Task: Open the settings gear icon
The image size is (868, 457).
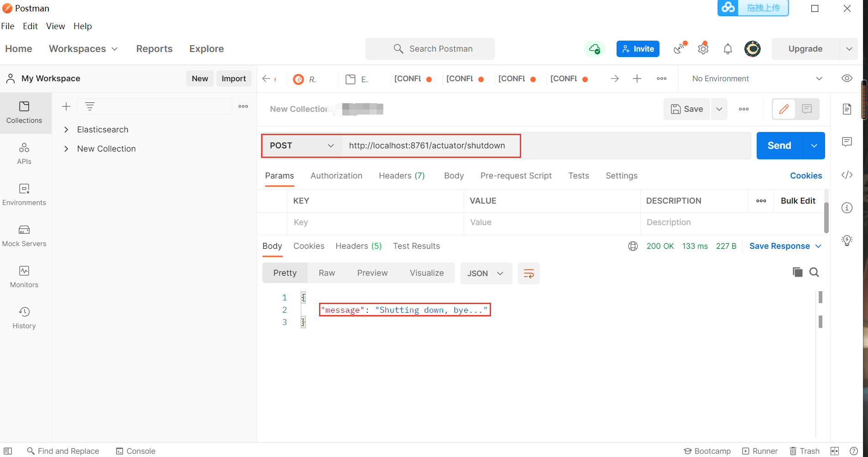Action: [703, 48]
